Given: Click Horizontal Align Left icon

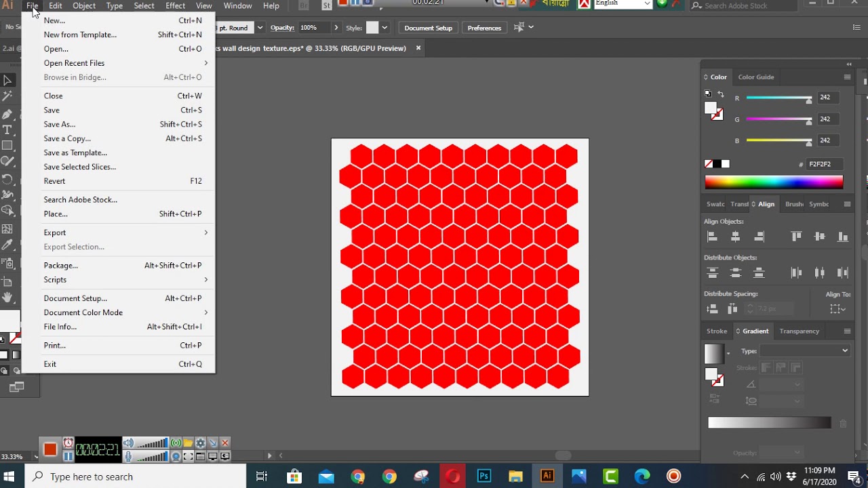Looking at the screenshot, I should coord(712,237).
